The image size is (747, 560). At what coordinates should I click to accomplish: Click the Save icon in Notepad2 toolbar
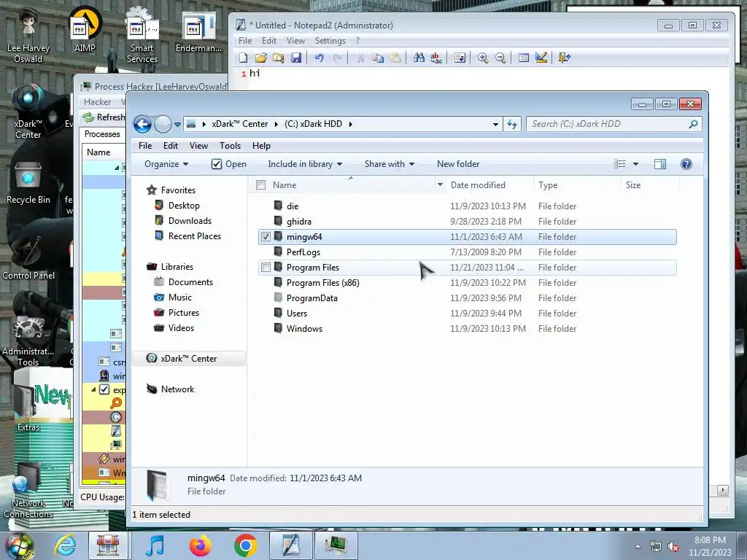[x=296, y=58]
